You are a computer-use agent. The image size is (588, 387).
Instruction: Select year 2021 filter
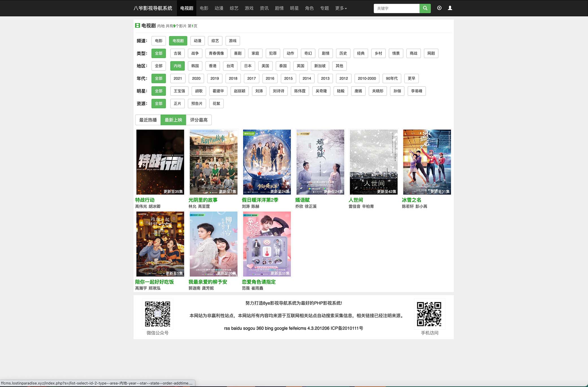[x=178, y=78]
